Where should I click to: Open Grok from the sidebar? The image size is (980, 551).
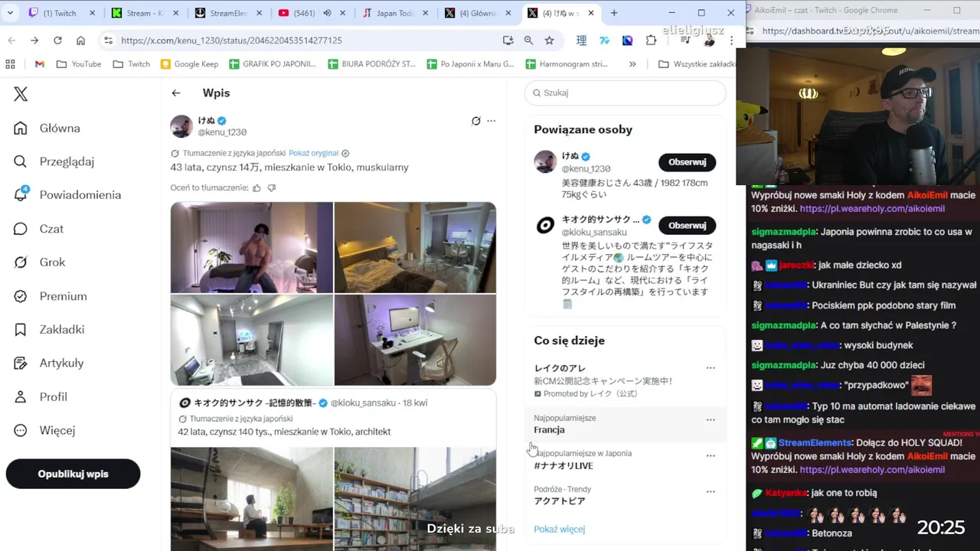tap(39, 262)
